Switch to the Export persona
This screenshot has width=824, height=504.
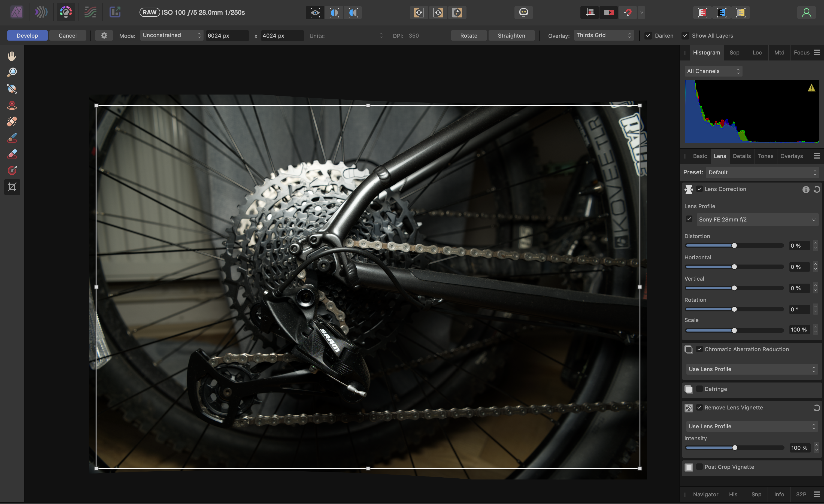(x=115, y=12)
